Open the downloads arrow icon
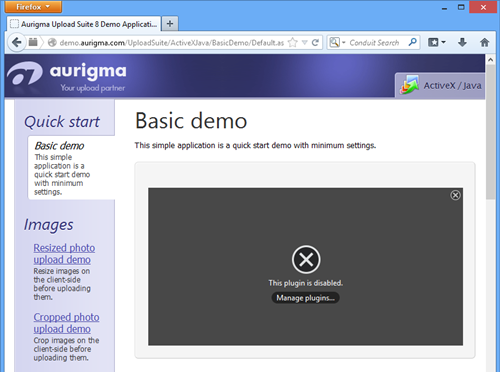This screenshot has width=500, height=372. (x=462, y=42)
